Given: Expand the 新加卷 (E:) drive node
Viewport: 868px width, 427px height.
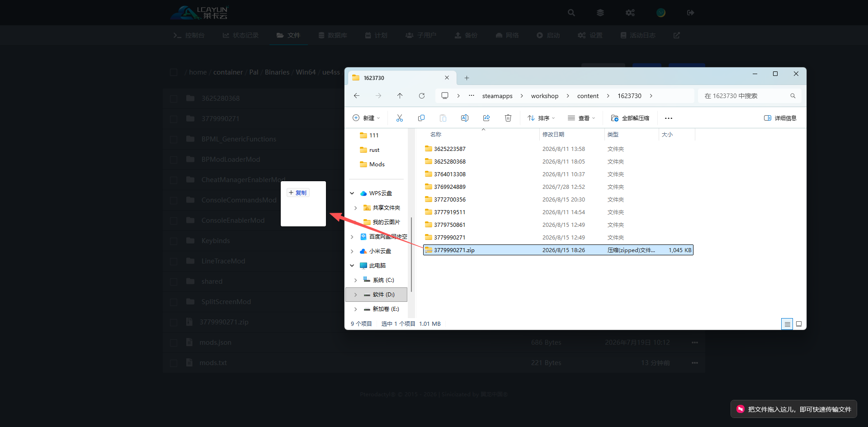Looking at the screenshot, I should [356, 309].
